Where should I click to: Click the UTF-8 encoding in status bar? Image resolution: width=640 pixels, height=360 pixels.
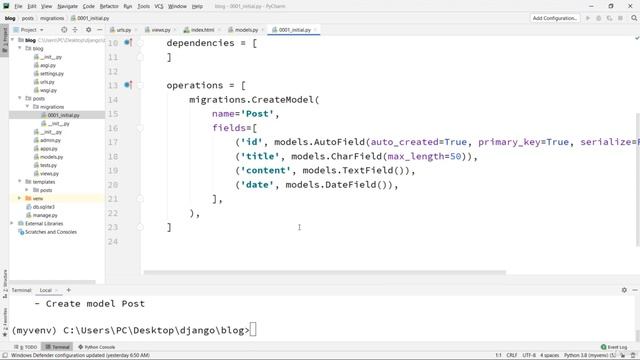pyautogui.click(x=529, y=355)
